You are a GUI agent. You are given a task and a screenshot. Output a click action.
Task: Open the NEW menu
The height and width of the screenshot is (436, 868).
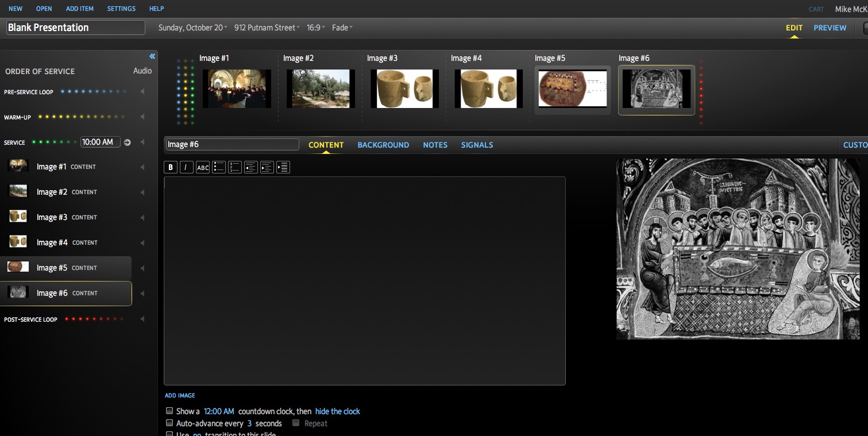pyautogui.click(x=16, y=9)
